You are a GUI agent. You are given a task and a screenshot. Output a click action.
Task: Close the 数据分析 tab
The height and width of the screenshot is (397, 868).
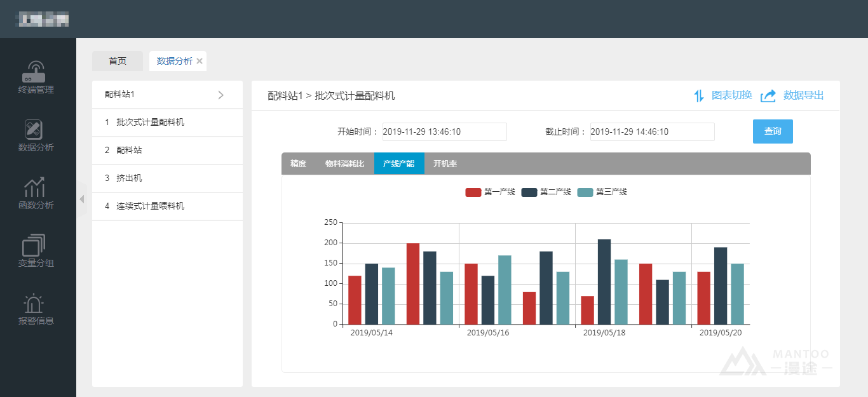click(x=200, y=61)
